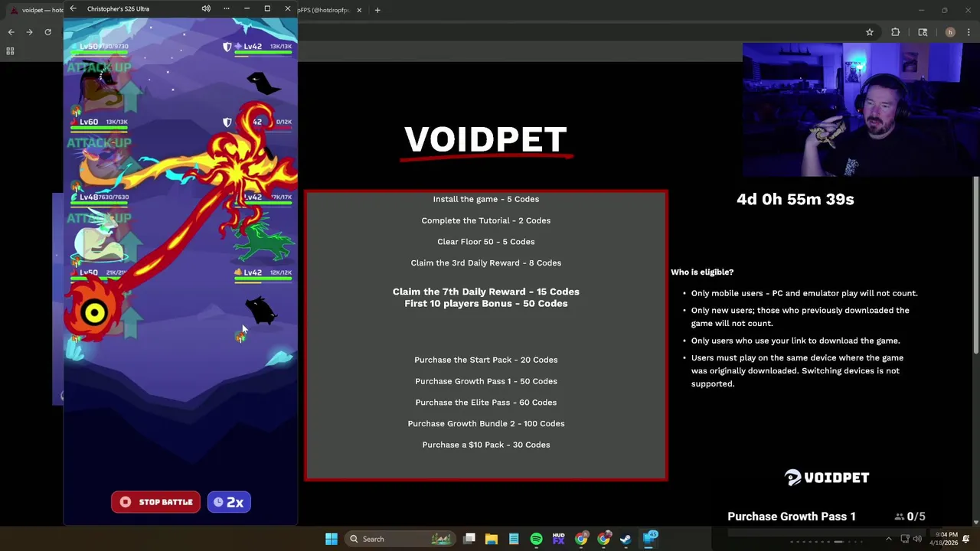This screenshot has width=980, height=551.
Task: Open Steam from the taskbar
Action: [626, 539]
